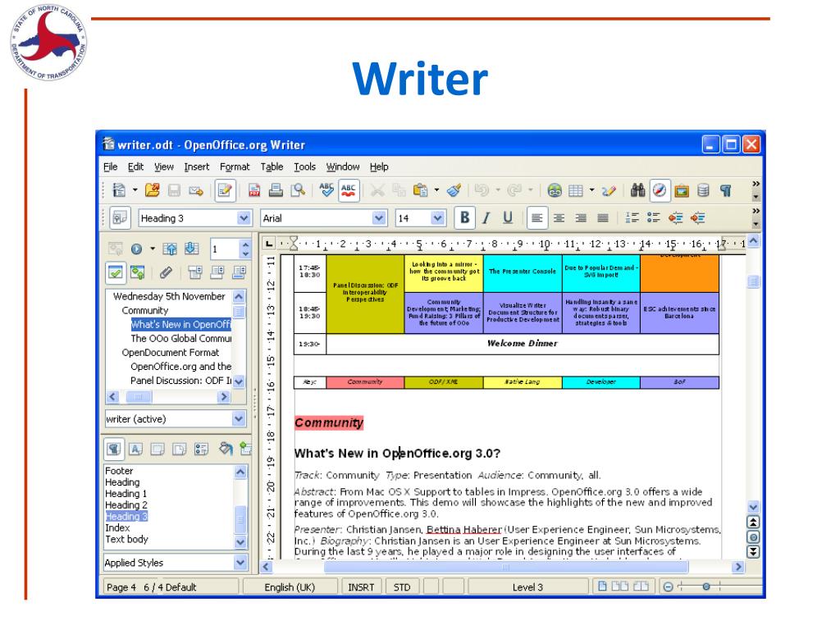This screenshot has width=840, height=630.
Task: Run Spelling and Grammar check icon
Action: coord(326,190)
